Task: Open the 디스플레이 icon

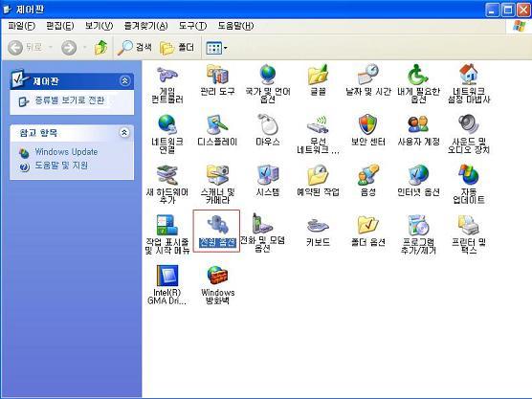Action: 217,124
